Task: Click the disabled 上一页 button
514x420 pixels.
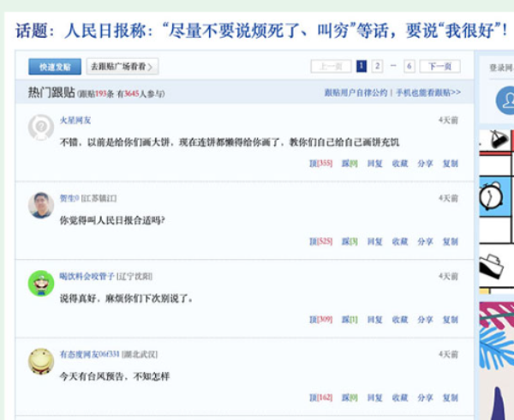Action: pos(331,67)
